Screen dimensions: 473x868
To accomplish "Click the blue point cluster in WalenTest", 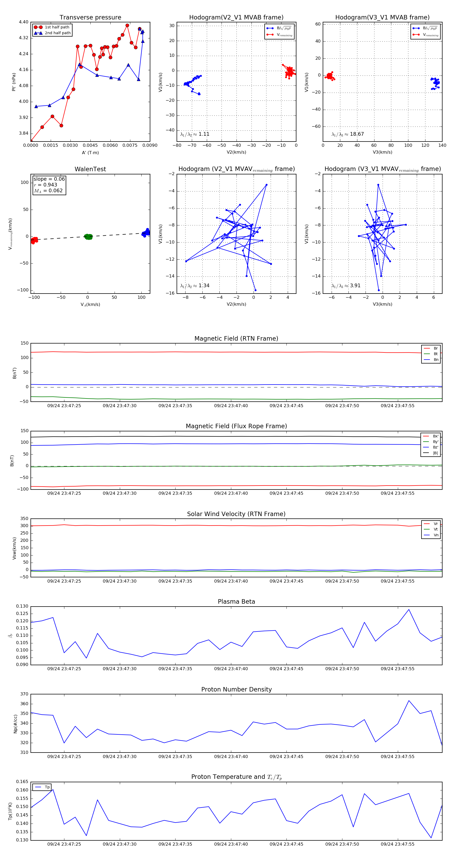I will point(146,233).
